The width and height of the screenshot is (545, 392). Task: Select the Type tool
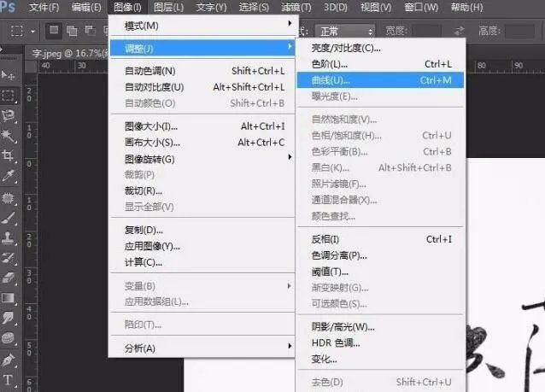click(8, 379)
